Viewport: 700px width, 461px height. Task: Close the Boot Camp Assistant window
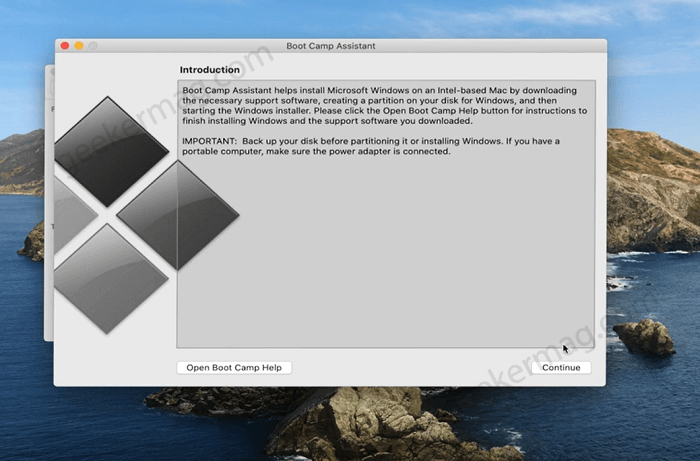(65, 46)
